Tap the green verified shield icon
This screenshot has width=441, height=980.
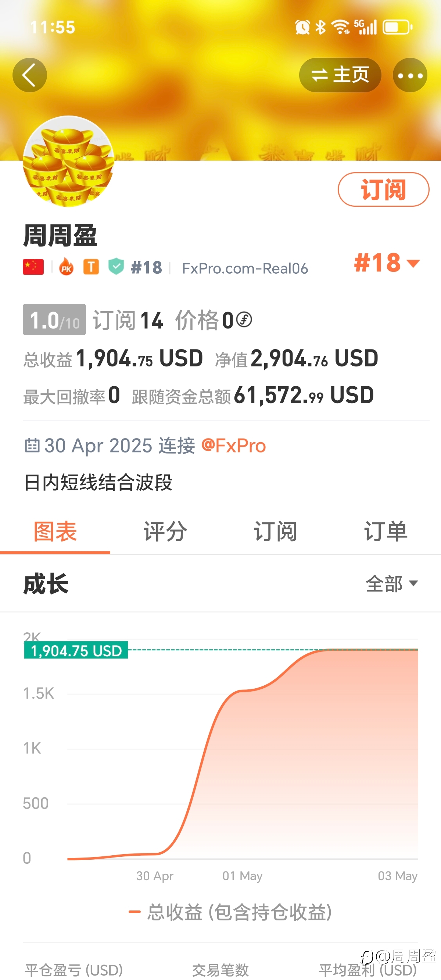(x=116, y=267)
